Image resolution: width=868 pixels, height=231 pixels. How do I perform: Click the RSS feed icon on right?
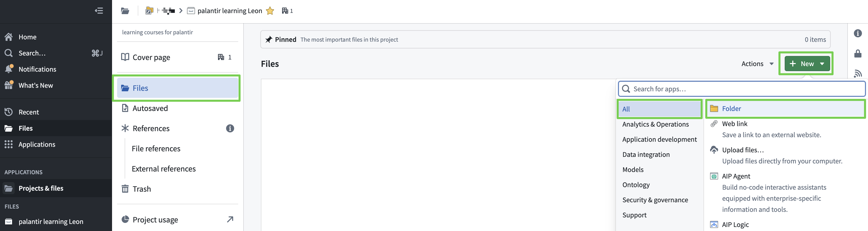click(x=858, y=73)
